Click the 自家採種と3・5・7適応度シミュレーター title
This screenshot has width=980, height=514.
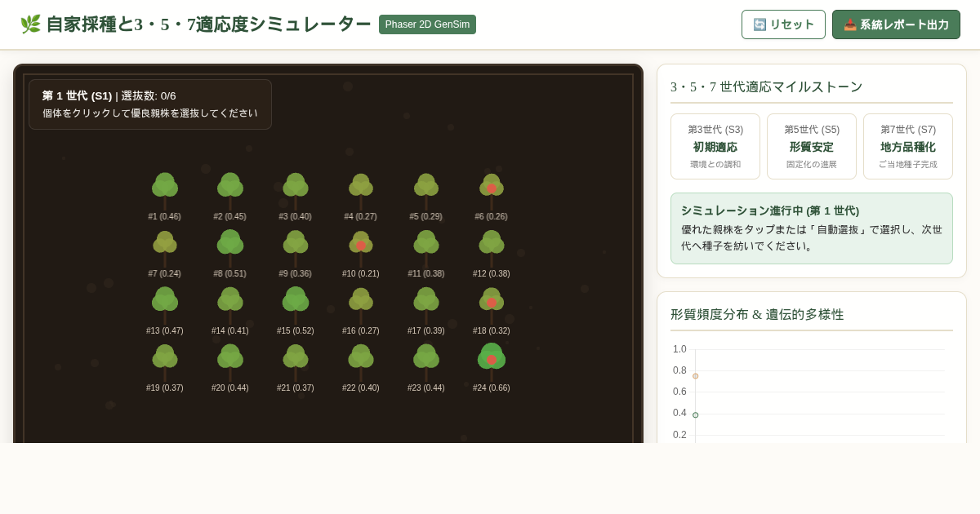196,24
